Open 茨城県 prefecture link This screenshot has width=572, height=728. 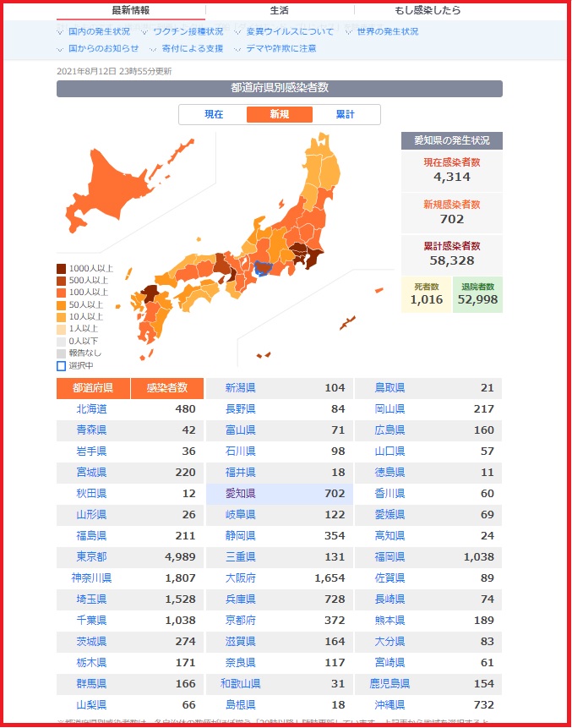pyautogui.click(x=91, y=641)
